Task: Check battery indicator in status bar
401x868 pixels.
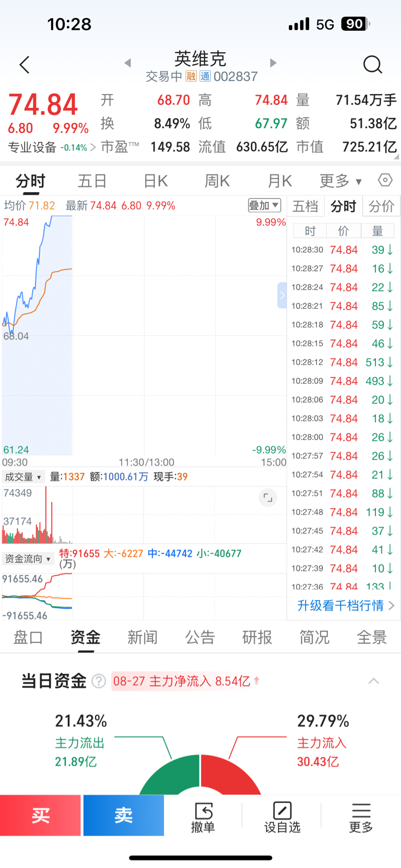Action: pyautogui.click(x=356, y=24)
